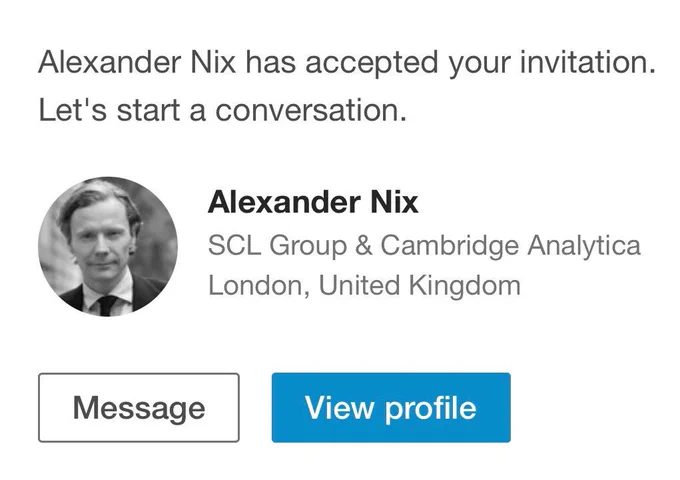Click the word 'invitation' in the headline

pos(587,62)
